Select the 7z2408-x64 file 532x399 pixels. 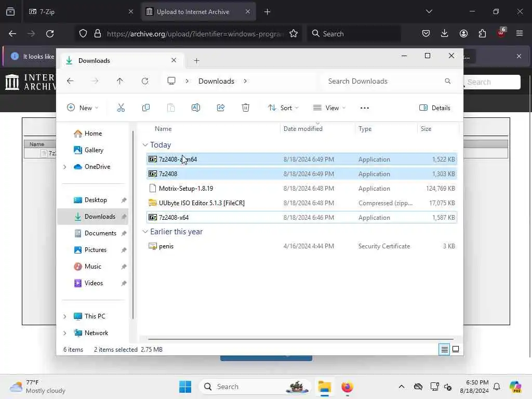[x=302, y=218]
